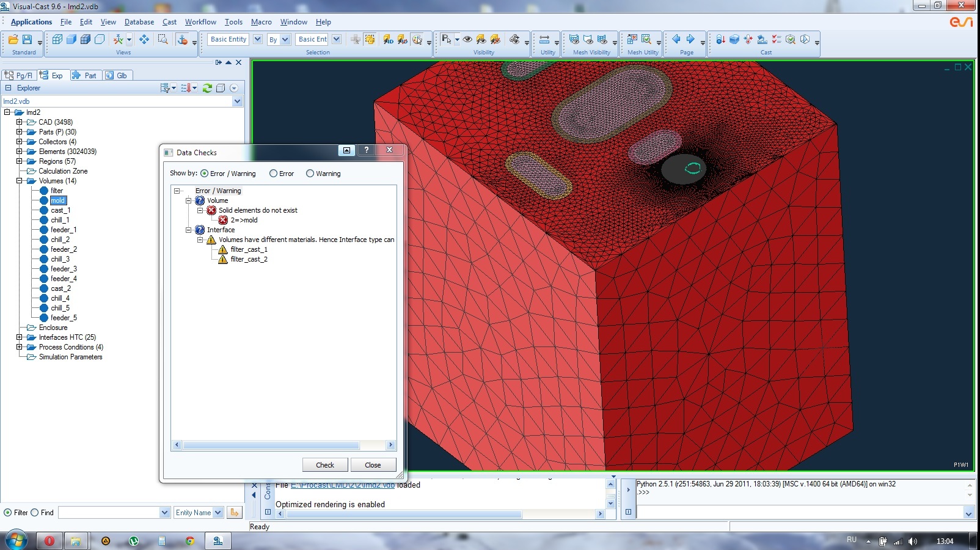Refresh explorer with green arrows icon
980x550 pixels.
point(208,88)
